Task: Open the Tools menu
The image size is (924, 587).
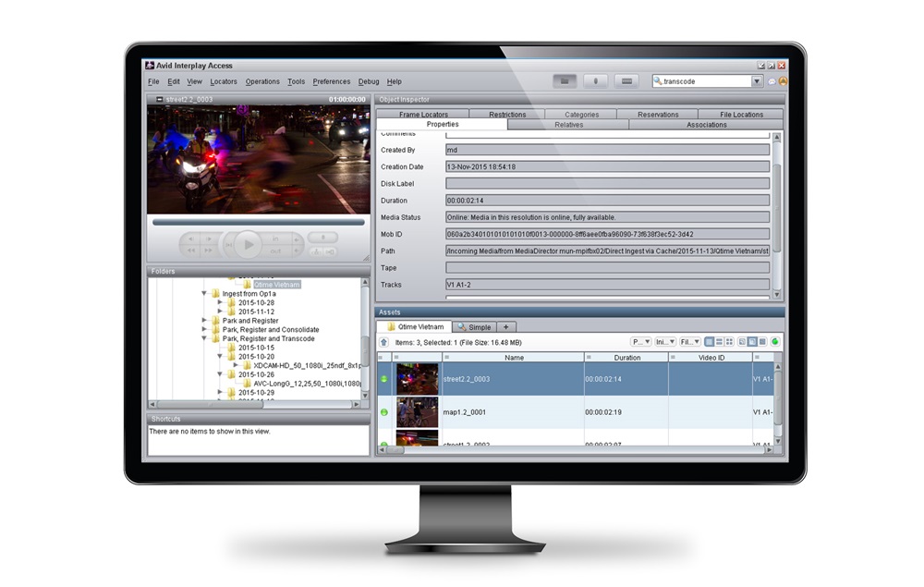Action: click(x=296, y=81)
